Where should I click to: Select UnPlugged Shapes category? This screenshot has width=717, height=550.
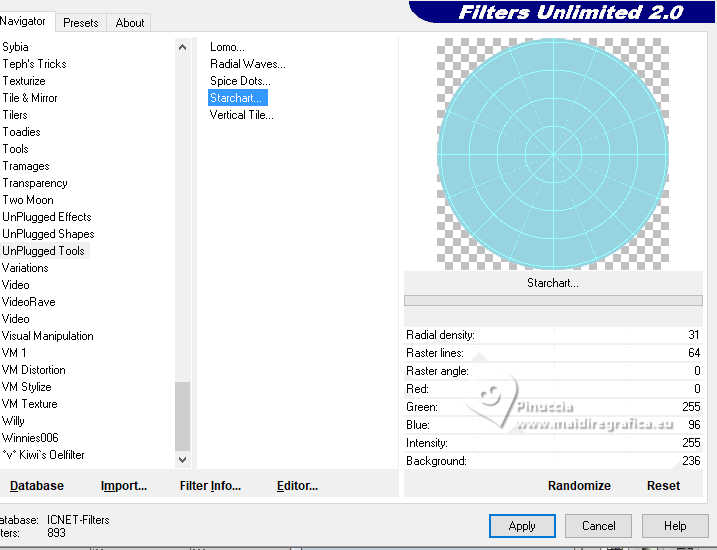coord(48,234)
